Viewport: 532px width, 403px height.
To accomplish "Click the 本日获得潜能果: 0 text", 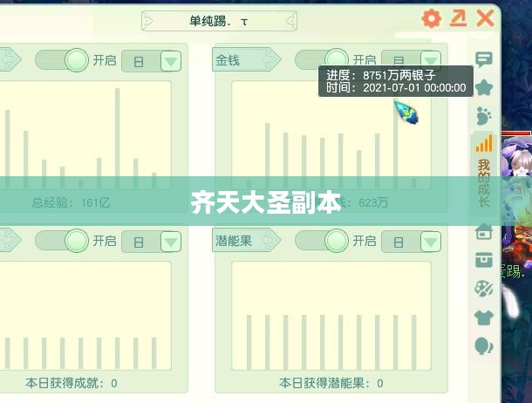I will [x=331, y=383].
